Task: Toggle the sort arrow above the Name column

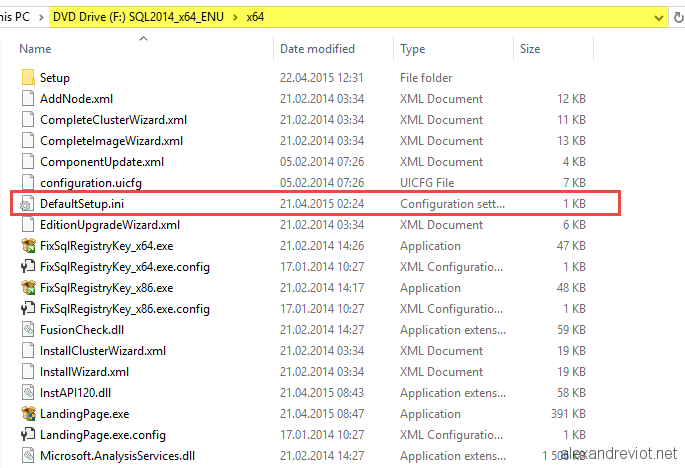Action: click(x=143, y=38)
